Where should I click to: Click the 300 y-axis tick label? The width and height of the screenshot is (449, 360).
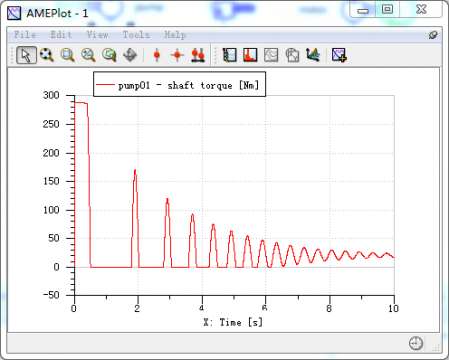[x=51, y=95]
